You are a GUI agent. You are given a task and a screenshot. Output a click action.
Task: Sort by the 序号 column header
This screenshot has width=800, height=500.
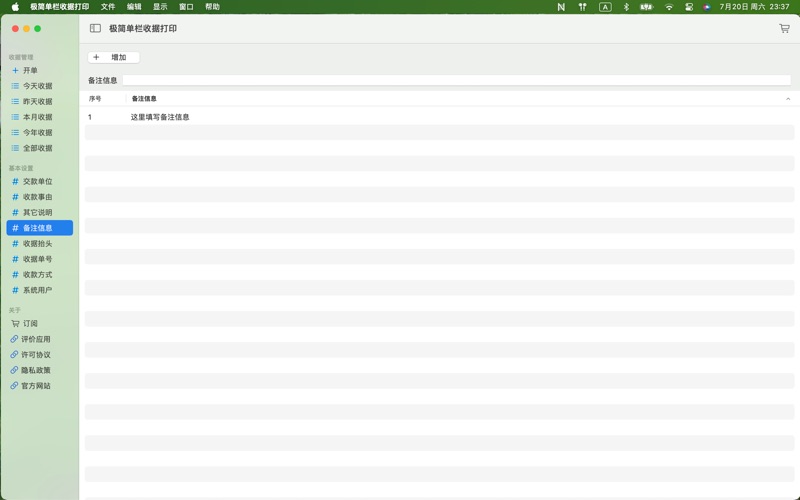click(x=95, y=98)
